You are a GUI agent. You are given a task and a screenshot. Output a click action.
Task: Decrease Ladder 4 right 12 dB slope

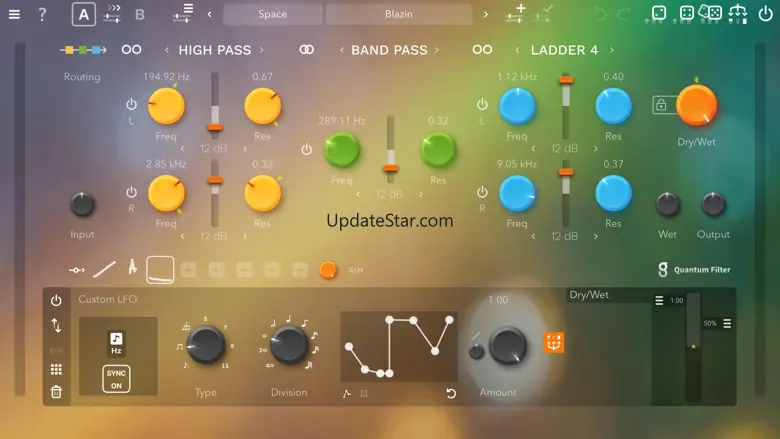533,237
